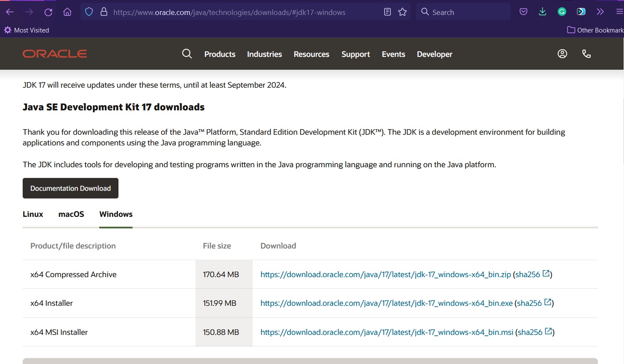Click the File size column header

tap(217, 246)
